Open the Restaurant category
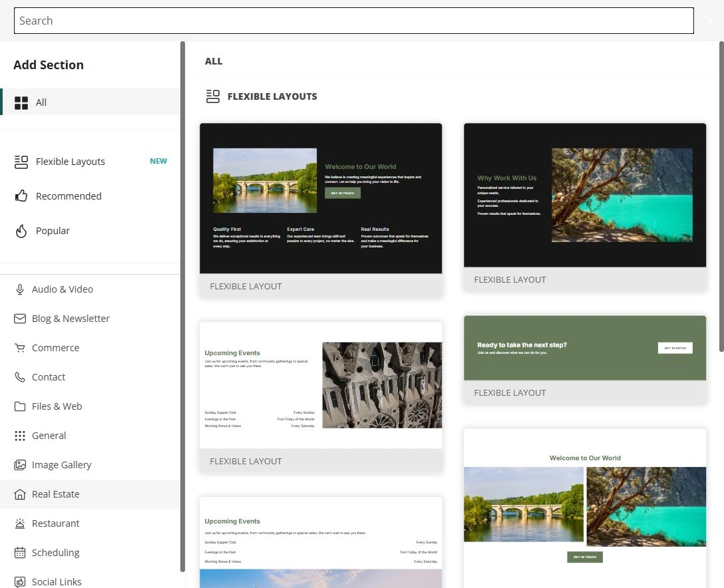Screen dimensions: 724x588 [x=90, y=523]
